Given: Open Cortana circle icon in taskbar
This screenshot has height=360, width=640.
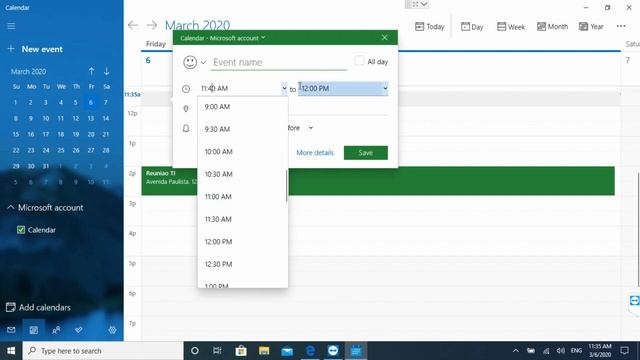Looking at the screenshot, I should coord(195,351).
